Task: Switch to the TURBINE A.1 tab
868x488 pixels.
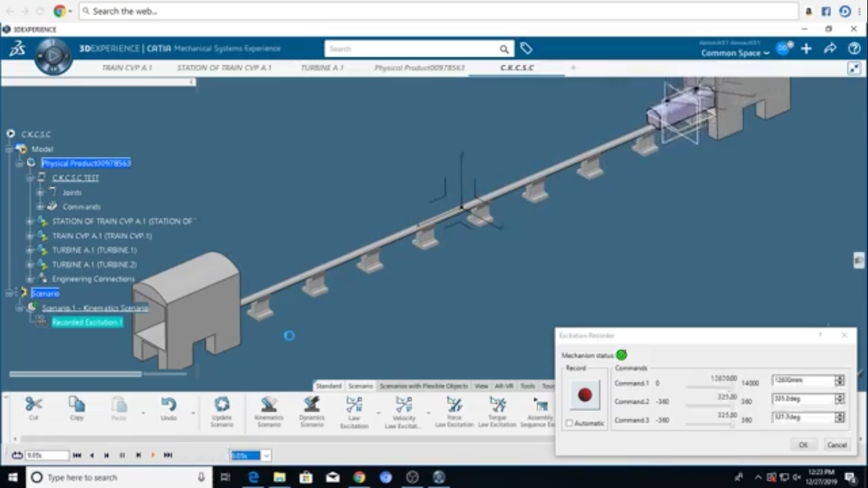Action: click(x=322, y=67)
